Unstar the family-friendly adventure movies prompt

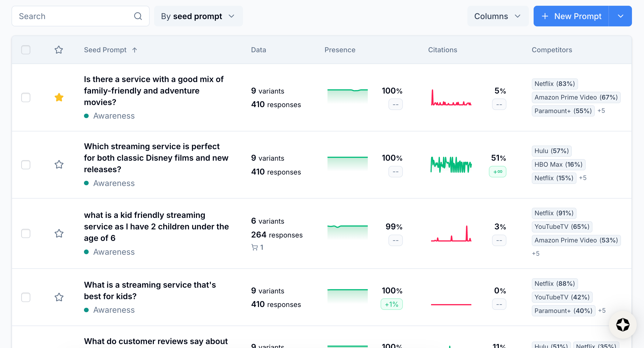pyautogui.click(x=59, y=97)
